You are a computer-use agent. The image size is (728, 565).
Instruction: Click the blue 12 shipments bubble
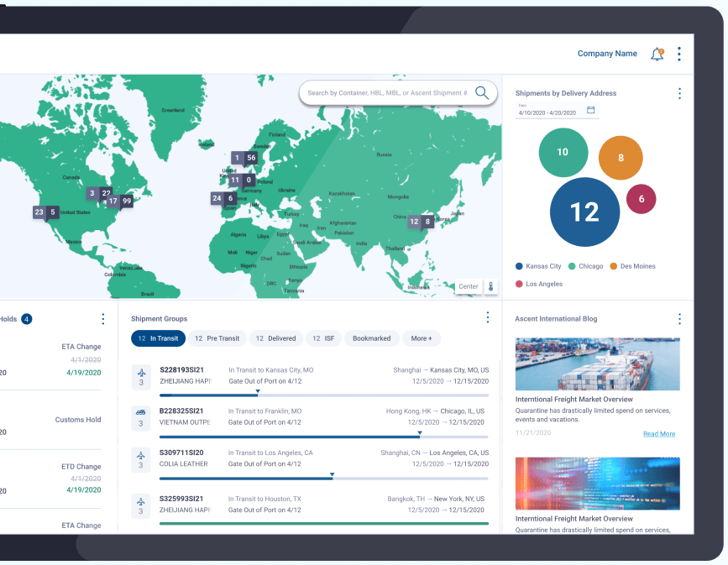coord(585,212)
